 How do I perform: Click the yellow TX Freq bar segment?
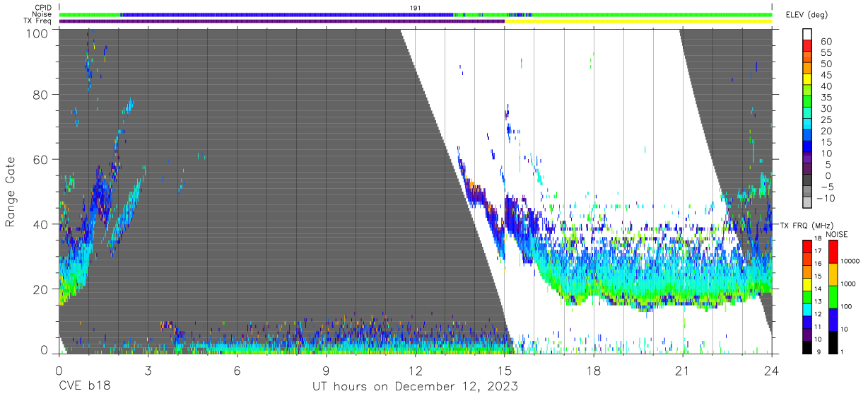pos(638,21)
